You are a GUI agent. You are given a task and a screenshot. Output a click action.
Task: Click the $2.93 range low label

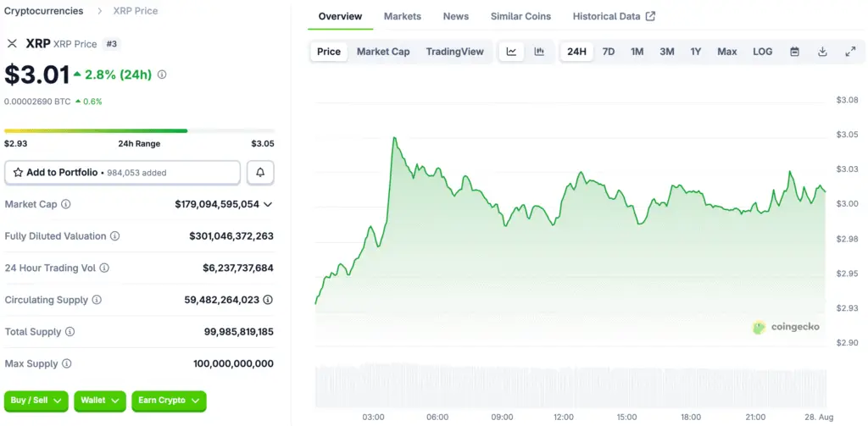pos(15,144)
